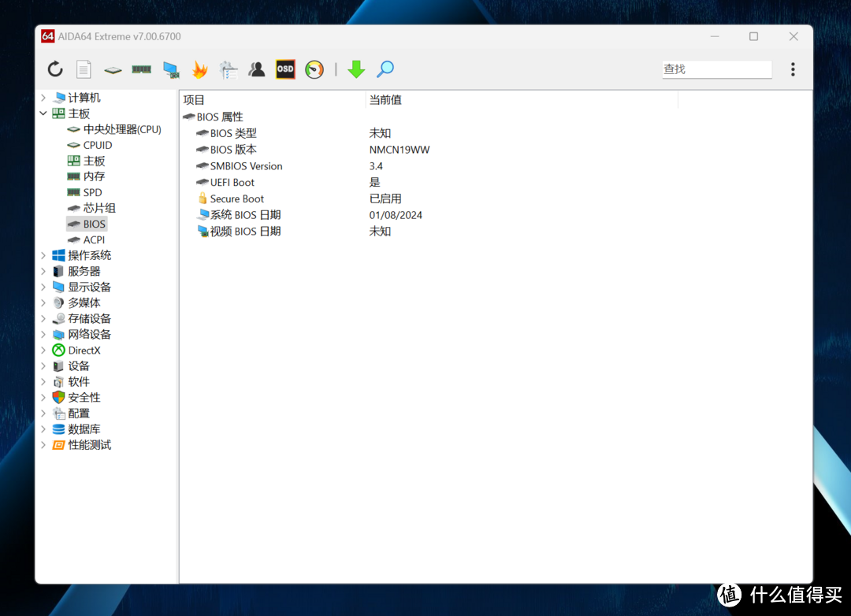
Task: Open 数据库 category in the tree
Action: pos(76,429)
